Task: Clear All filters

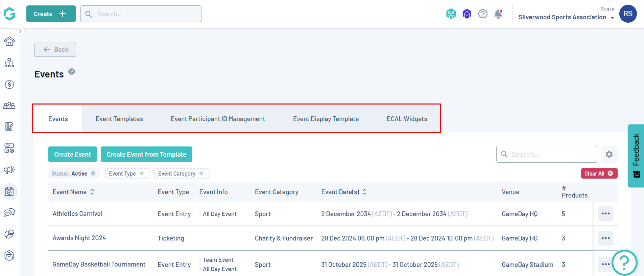Action: [599, 174]
